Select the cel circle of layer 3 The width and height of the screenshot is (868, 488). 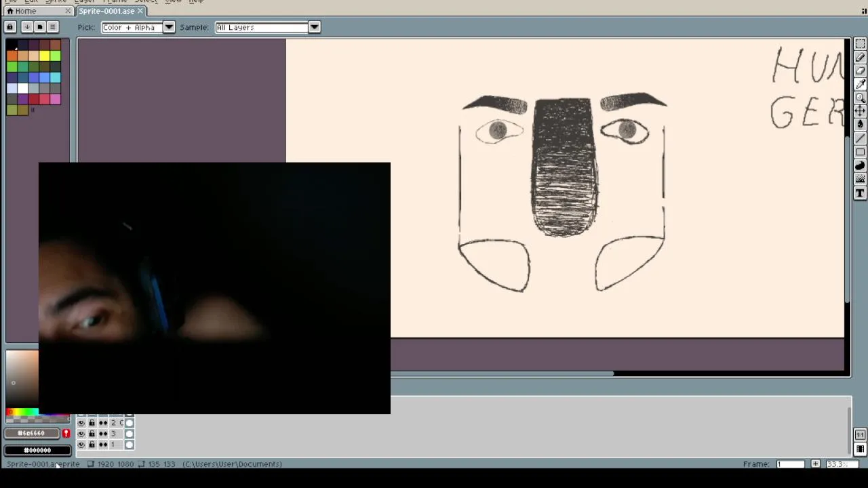tap(130, 434)
